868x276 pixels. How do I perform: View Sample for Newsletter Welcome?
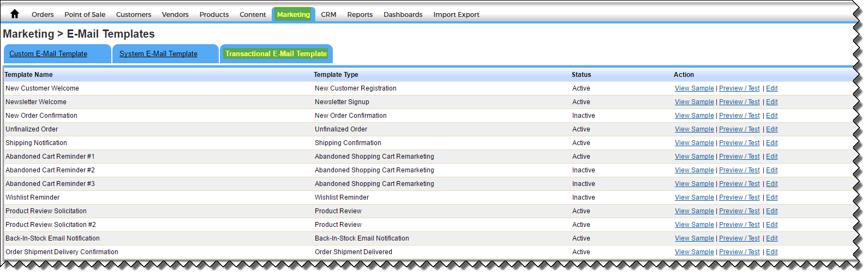[694, 102]
